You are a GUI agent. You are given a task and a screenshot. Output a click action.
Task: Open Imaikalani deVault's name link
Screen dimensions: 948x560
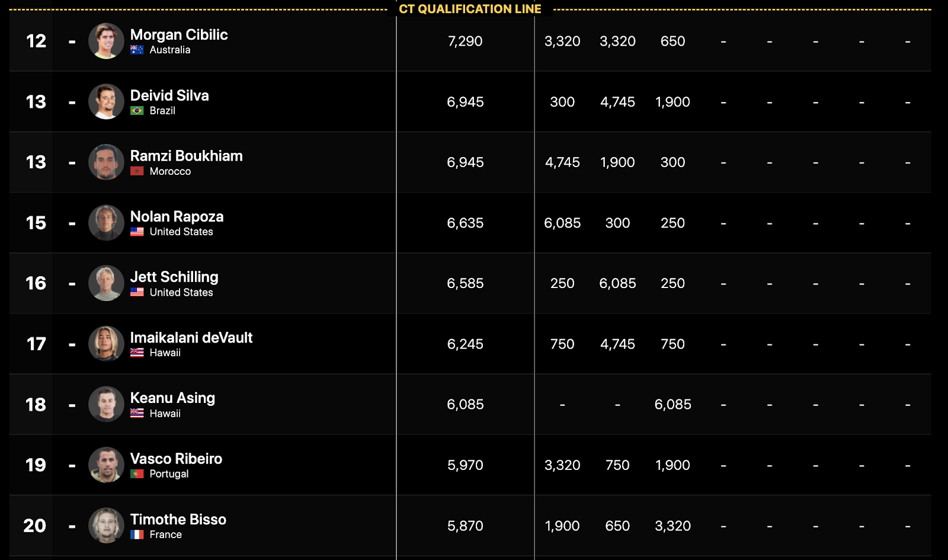191,337
